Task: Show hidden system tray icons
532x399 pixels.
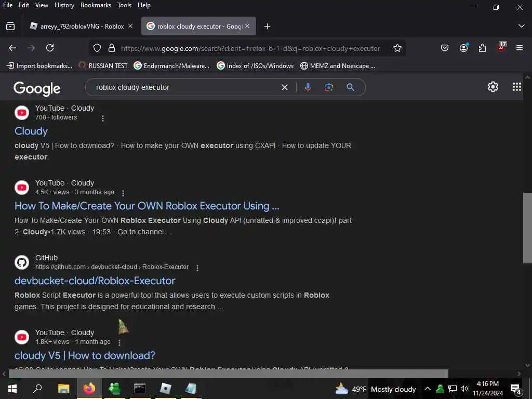Action: point(428,389)
